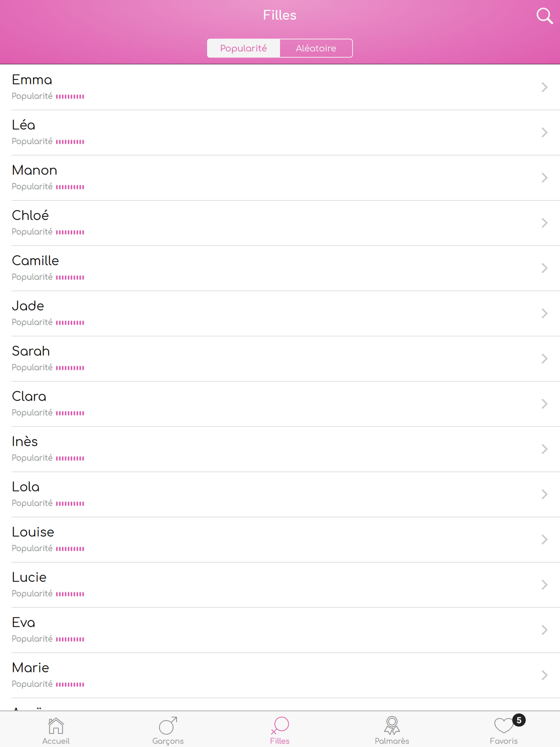
Task: Open the Garçons male symbol tab
Action: (x=168, y=725)
